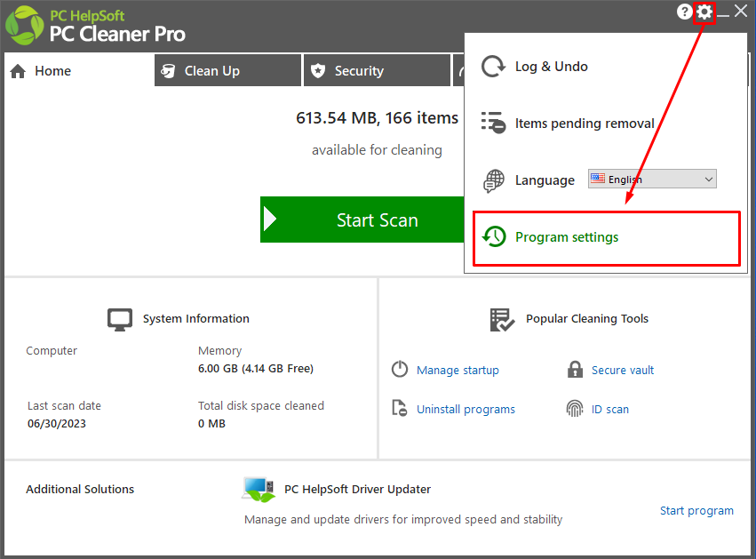Screen dimensions: 756x559
Task: Click the Additional Solutions heading
Action: click(x=80, y=489)
